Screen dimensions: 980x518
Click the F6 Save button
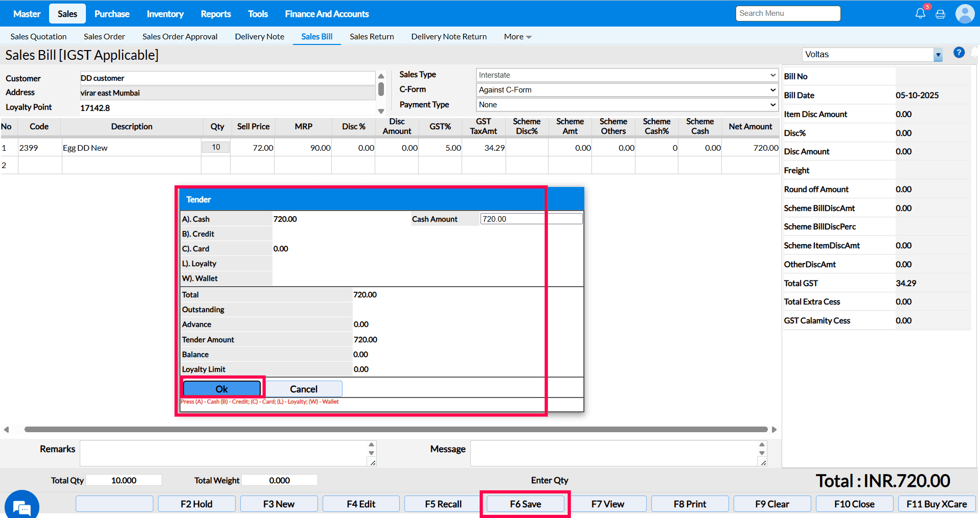click(525, 504)
